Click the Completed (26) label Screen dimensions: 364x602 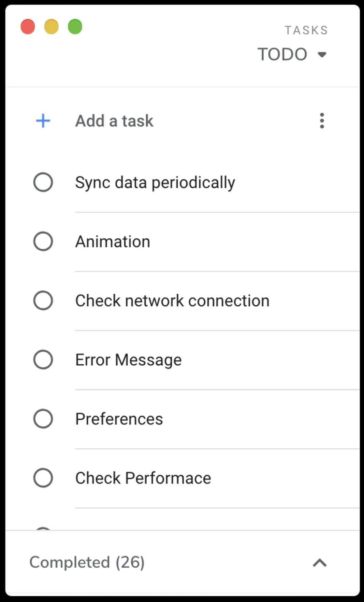(x=87, y=562)
